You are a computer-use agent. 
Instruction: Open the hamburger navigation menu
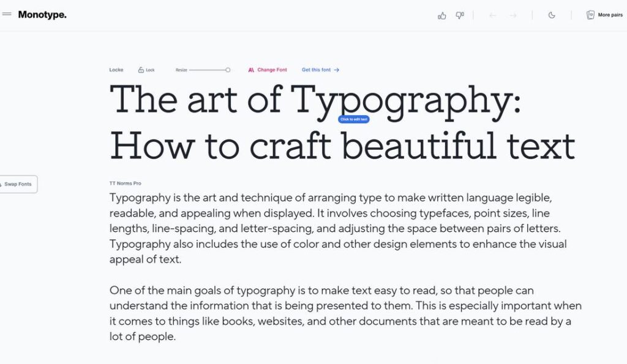click(x=7, y=14)
